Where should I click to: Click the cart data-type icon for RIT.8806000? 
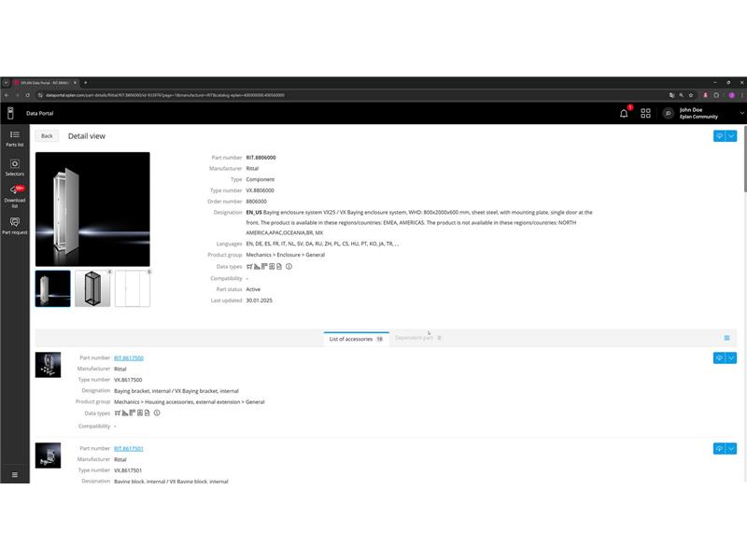249,267
